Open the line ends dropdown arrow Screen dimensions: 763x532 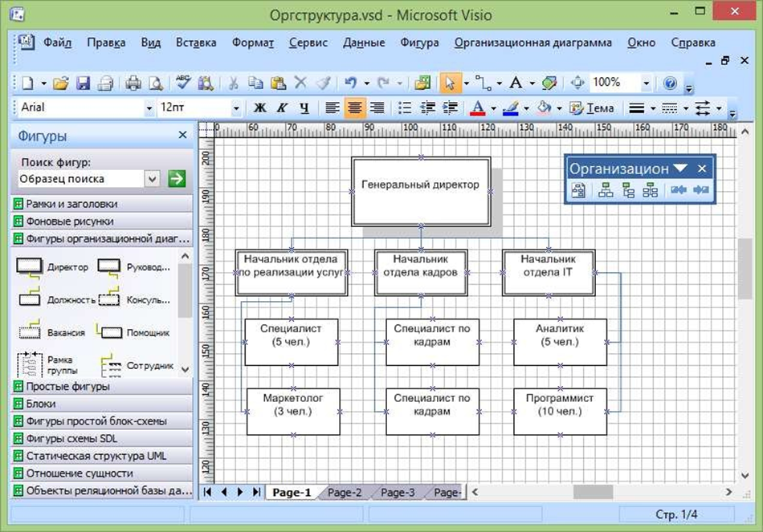(x=719, y=108)
